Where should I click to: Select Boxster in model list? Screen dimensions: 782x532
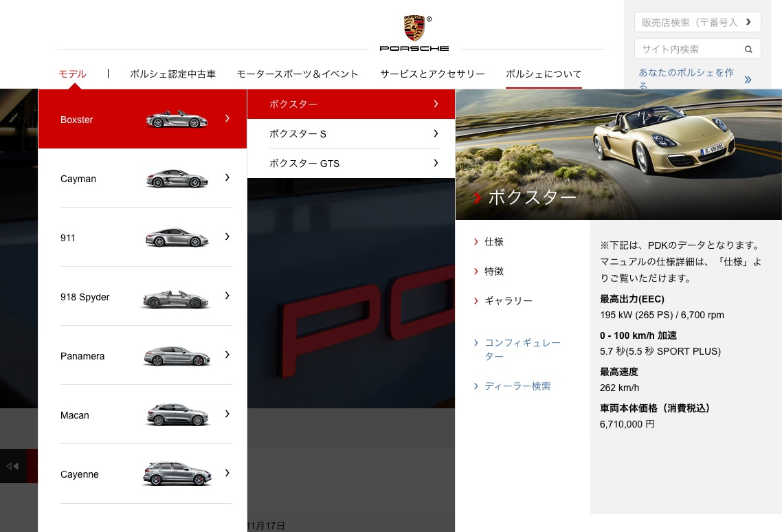click(143, 119)
